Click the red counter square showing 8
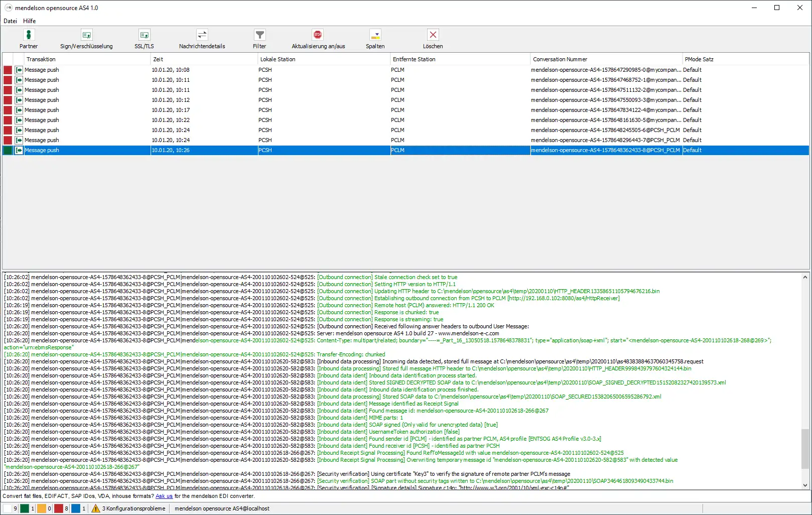812x515 pixels. coord(58,508)
